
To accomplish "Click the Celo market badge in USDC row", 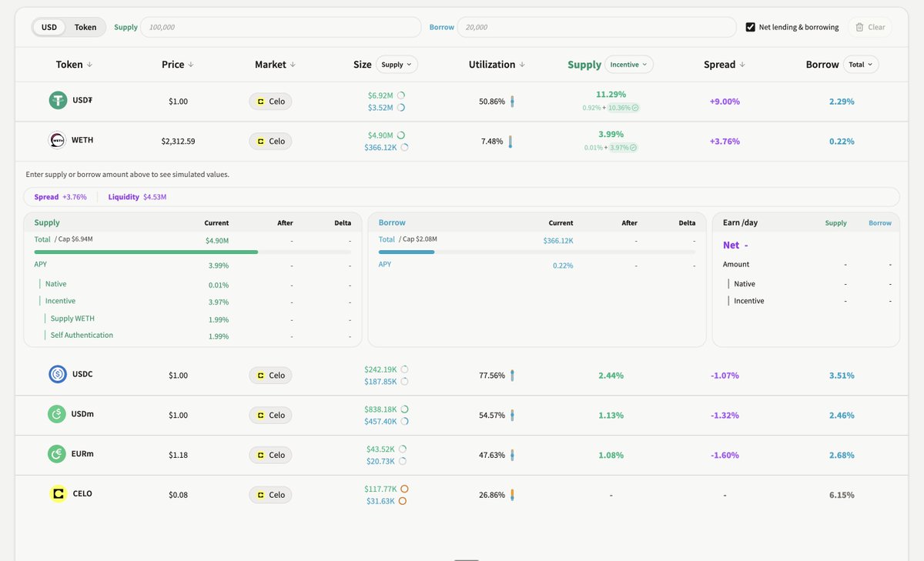I will point(270,376).
